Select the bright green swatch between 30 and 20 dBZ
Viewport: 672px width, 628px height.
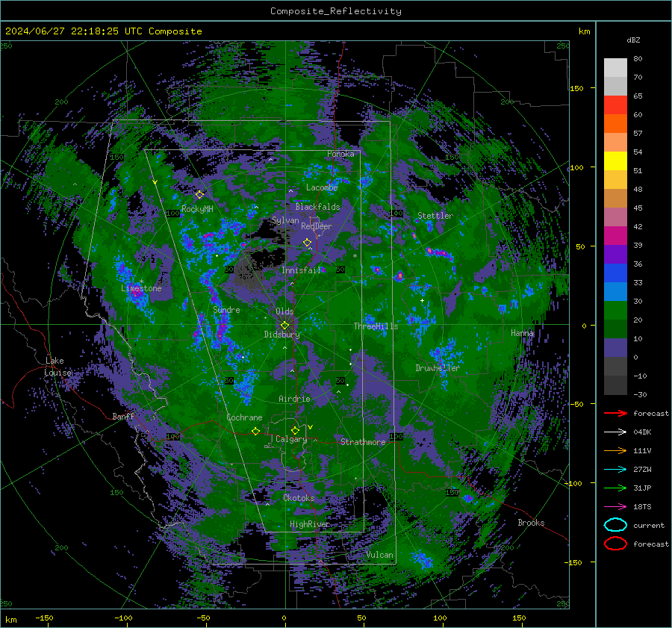click(x=615, y=311)
